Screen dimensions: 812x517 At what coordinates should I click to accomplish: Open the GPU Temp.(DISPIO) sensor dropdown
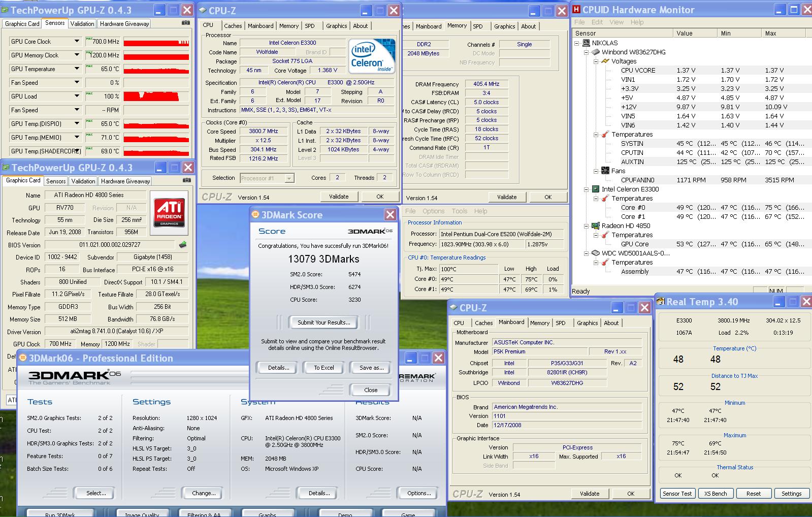tap(77, 123)
